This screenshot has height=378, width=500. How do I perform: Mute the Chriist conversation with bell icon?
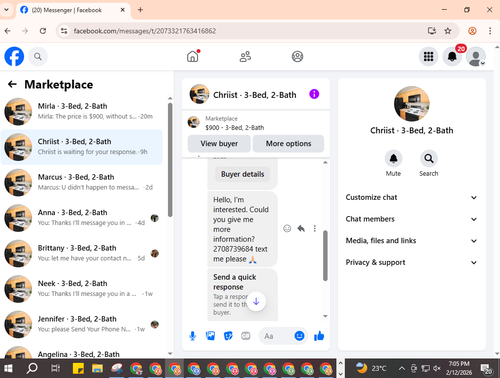click(393, 158)
